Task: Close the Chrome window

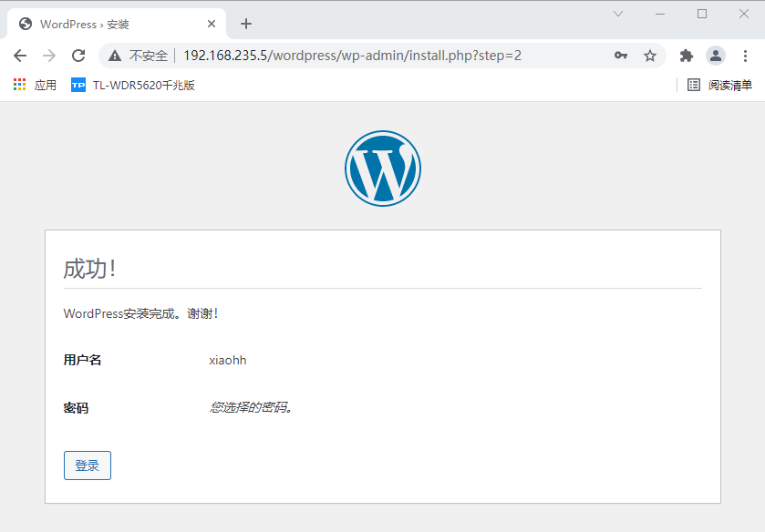Action: [743, 14]
